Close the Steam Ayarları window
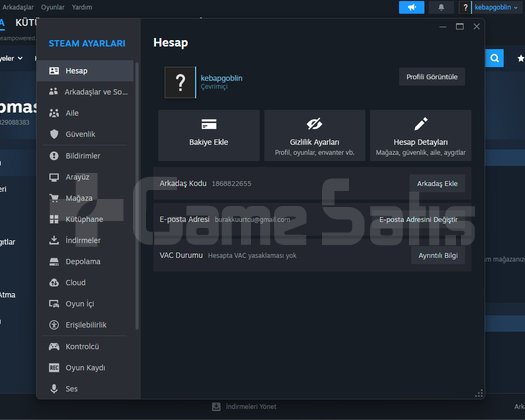The image size is (525, 420). [476, 26]
